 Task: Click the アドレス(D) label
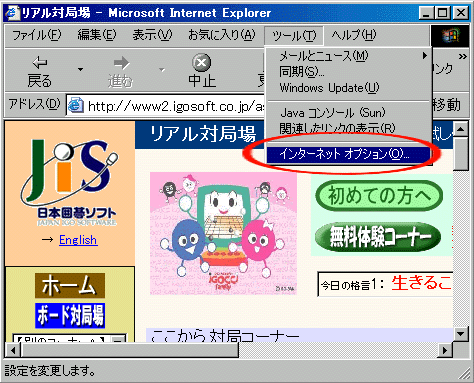click(x=34, y=104)
